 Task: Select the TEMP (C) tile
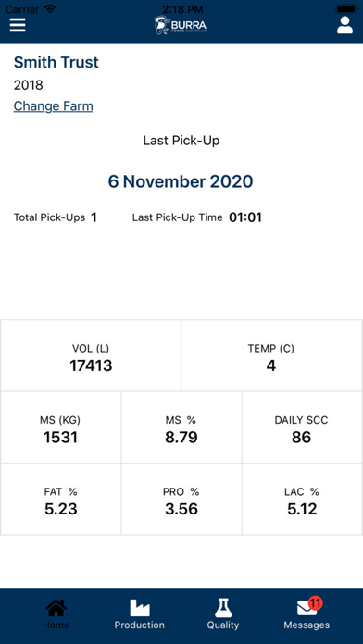[x=271, y=355]
